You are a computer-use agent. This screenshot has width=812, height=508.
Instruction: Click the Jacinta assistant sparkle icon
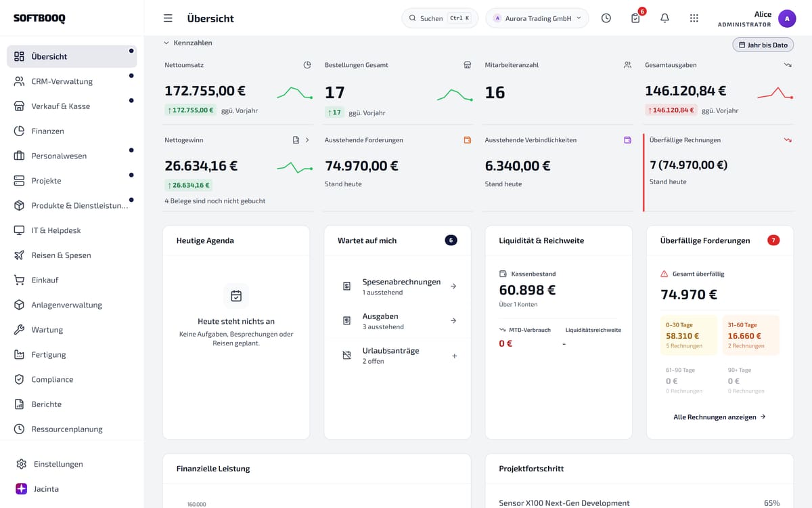coord(21,488)
